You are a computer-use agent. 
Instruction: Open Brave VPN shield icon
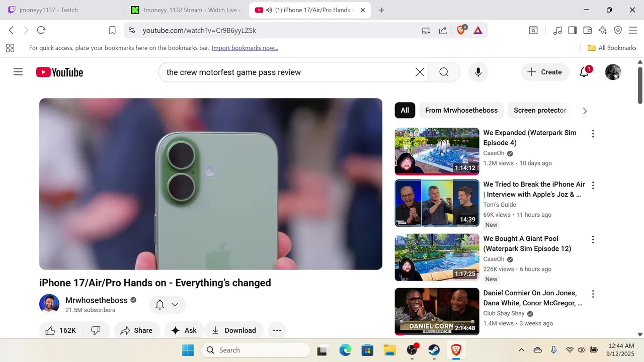coord(618,30)
